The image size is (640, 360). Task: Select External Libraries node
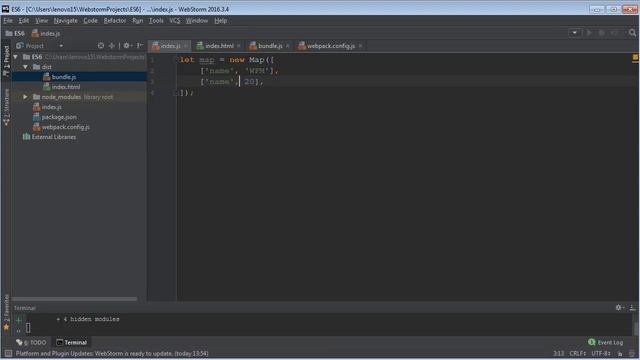point(49,137)
